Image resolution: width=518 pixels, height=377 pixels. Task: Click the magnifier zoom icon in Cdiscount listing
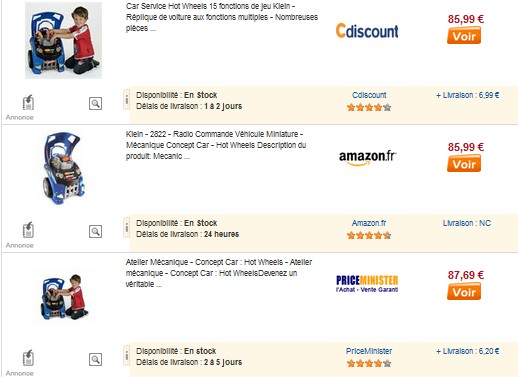point(95,103)
